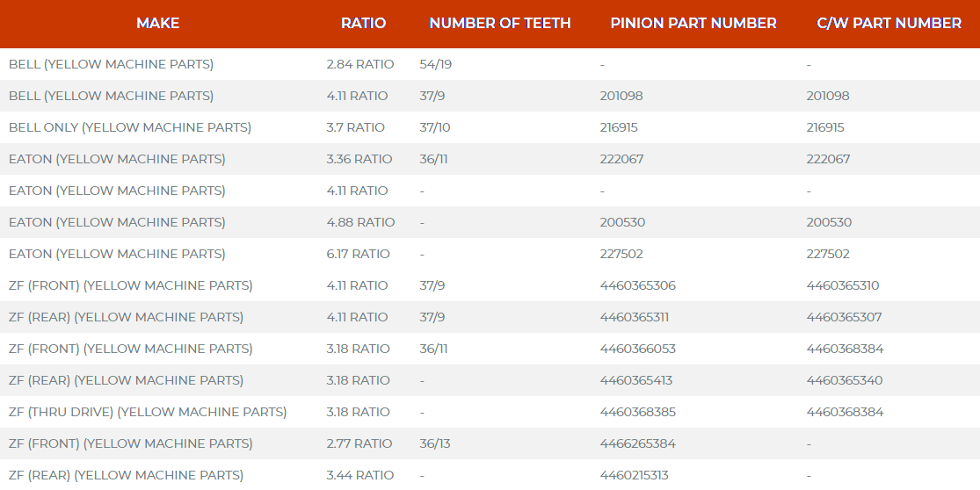Click the ZF (THRU DRIVE) make cell

[x=148, y=412]
